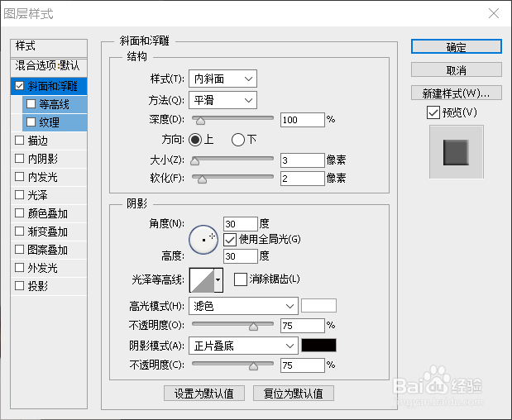
Task: Toggle 使用全局光(G) checkbox
Action: [x=230, y=240]
